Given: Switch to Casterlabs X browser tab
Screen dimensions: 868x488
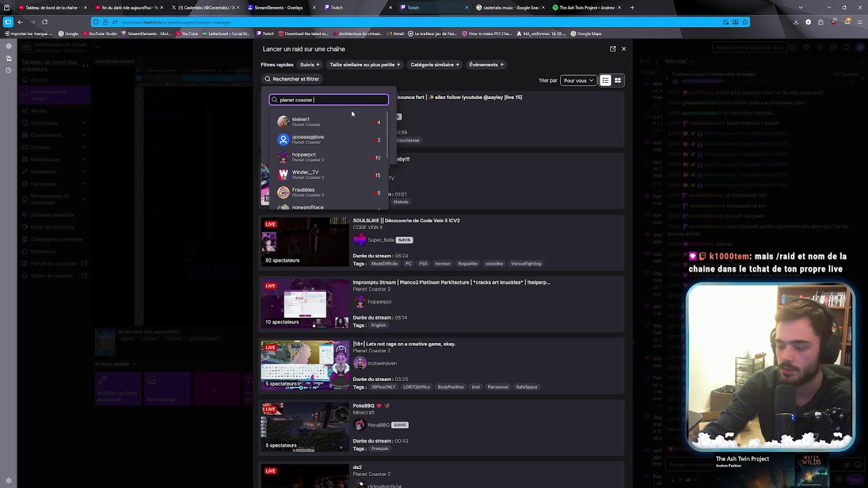Looking at the screenshot, I should pyautogui.click(x=205, y=7).
